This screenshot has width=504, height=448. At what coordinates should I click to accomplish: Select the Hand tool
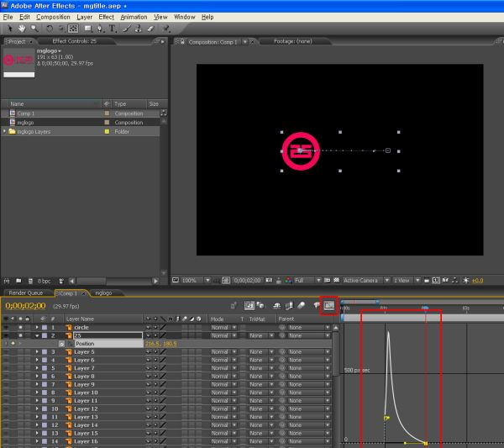22,29
